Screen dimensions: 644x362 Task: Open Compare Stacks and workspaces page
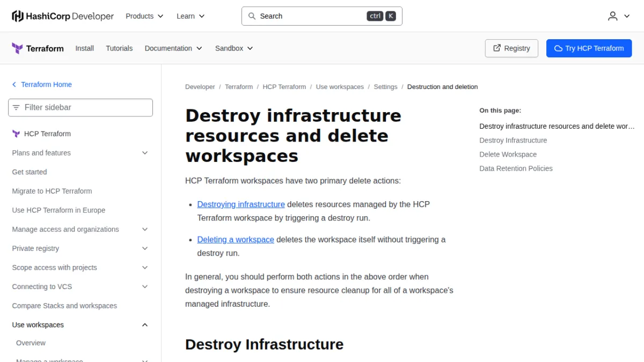pyautogui.click(x=64, y=306)
